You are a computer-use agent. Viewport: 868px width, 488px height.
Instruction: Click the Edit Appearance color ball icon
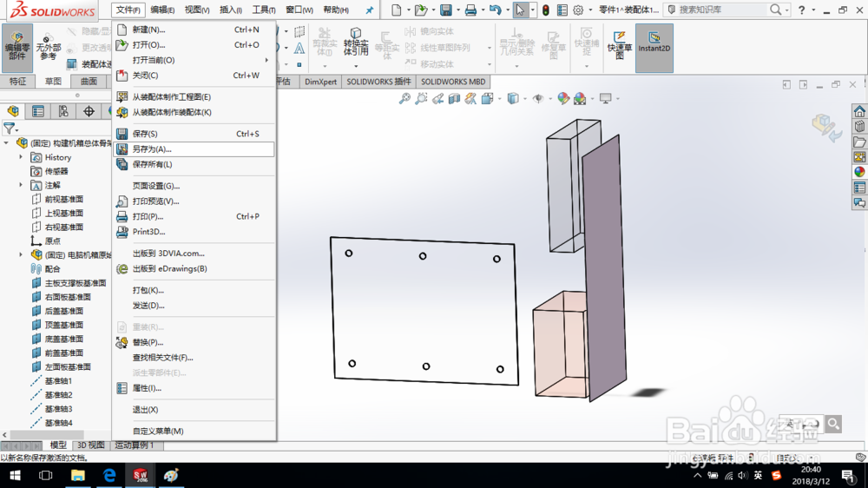point(563,99)
